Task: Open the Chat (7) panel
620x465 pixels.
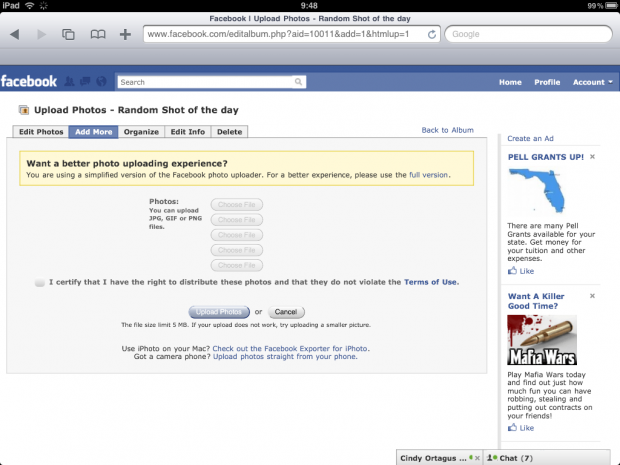Action: [547, 458]
